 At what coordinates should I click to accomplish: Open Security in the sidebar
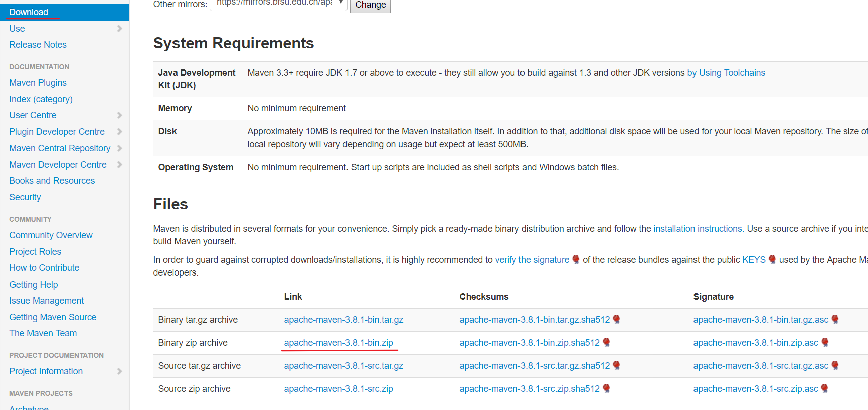[x=25, y=197]
